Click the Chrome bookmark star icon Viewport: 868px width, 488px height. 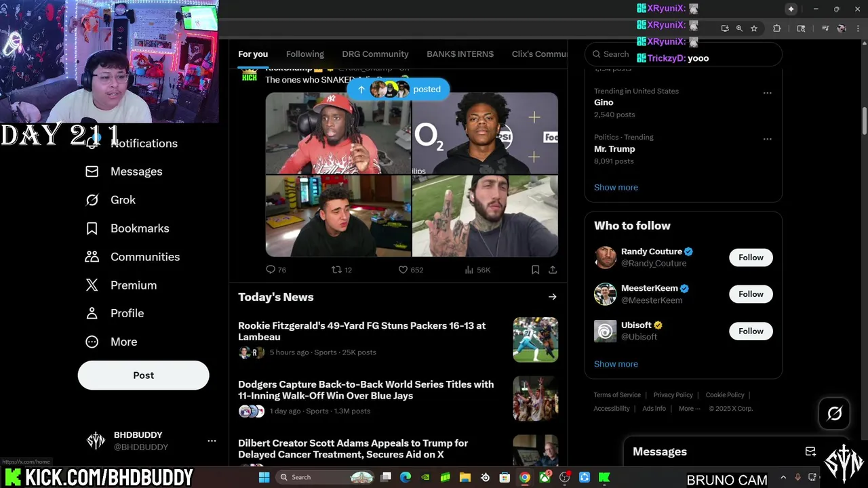[753, 28]
